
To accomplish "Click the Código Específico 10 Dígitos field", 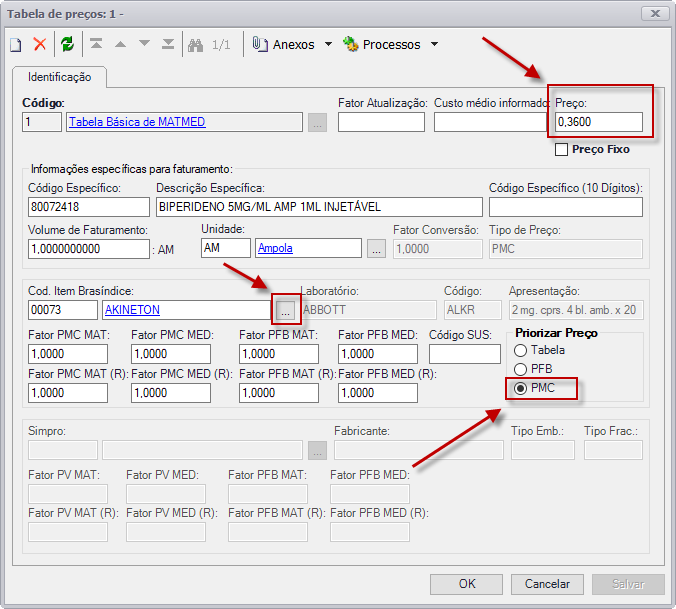I will (566, 207).
